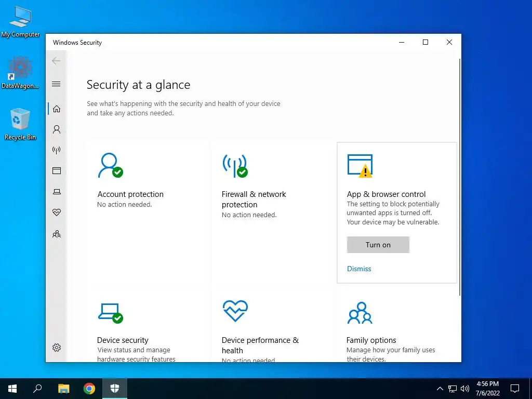Open File Explorer from taskbar

[63, 389]
